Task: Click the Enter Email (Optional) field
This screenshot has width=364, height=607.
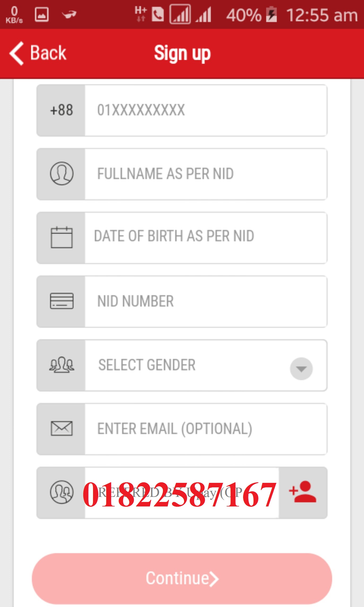Action: 205,428
